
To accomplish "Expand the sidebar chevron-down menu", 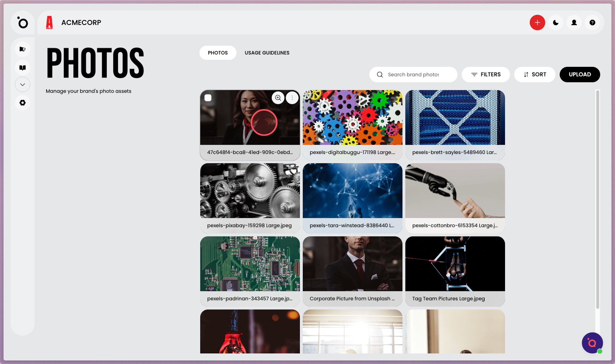I will click(23, 84).
